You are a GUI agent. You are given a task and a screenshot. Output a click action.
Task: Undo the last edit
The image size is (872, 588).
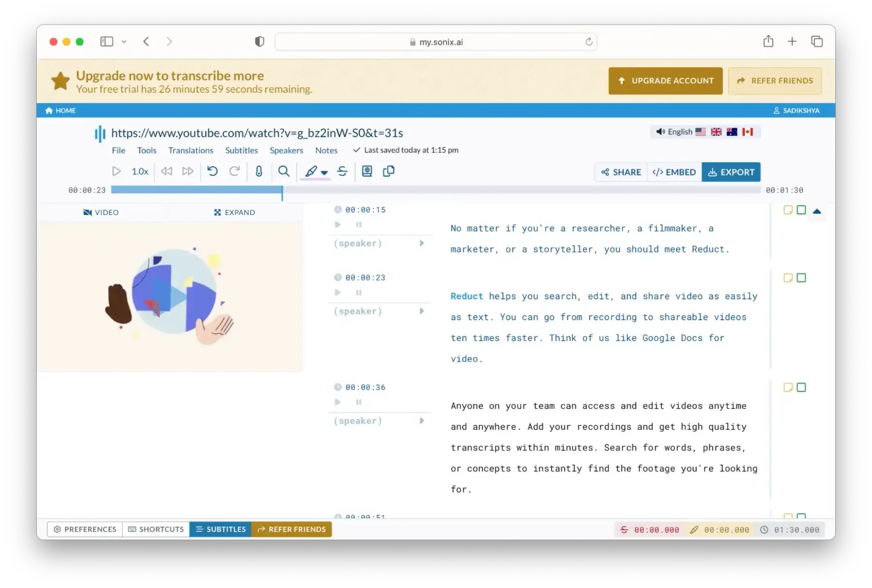212,171
